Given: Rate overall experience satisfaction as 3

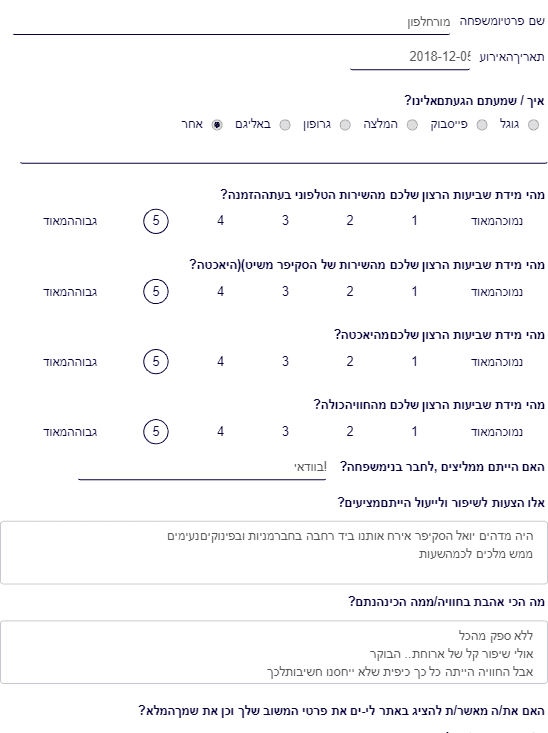Looking at the screenshot, I should coord(285,432).
